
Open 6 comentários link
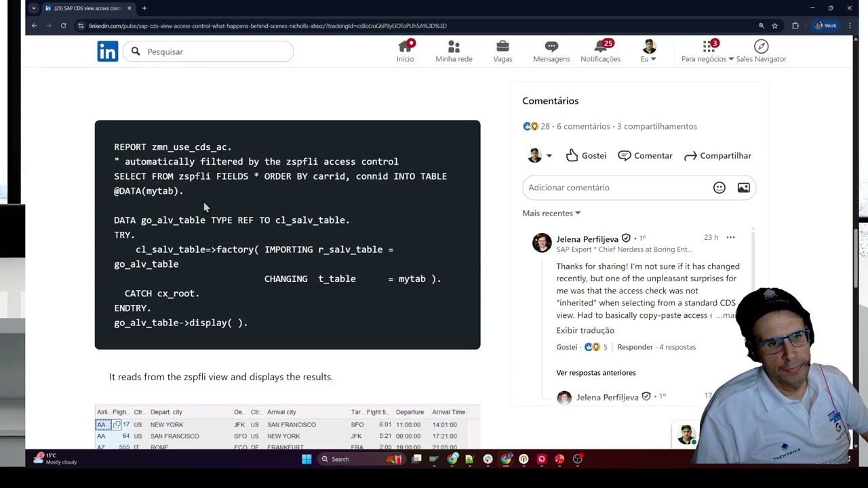583,126
